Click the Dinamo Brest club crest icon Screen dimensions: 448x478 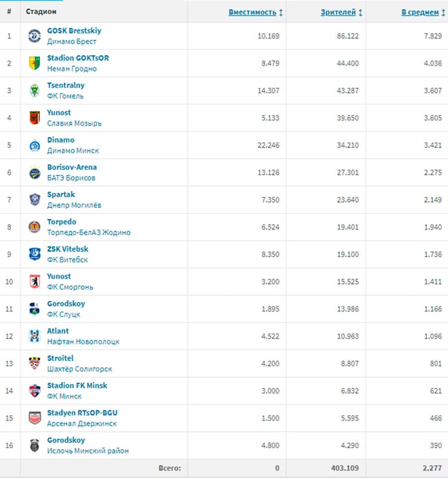[x=34, y=36]
